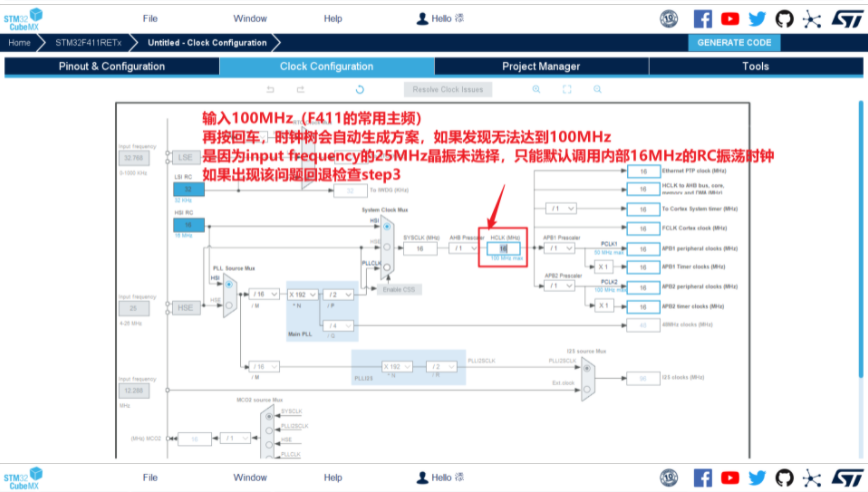This screenshot has width=868, height=492.
Task: Open PLLI2S X 192 multiplier dropdown
Action: tap(397, 366)
